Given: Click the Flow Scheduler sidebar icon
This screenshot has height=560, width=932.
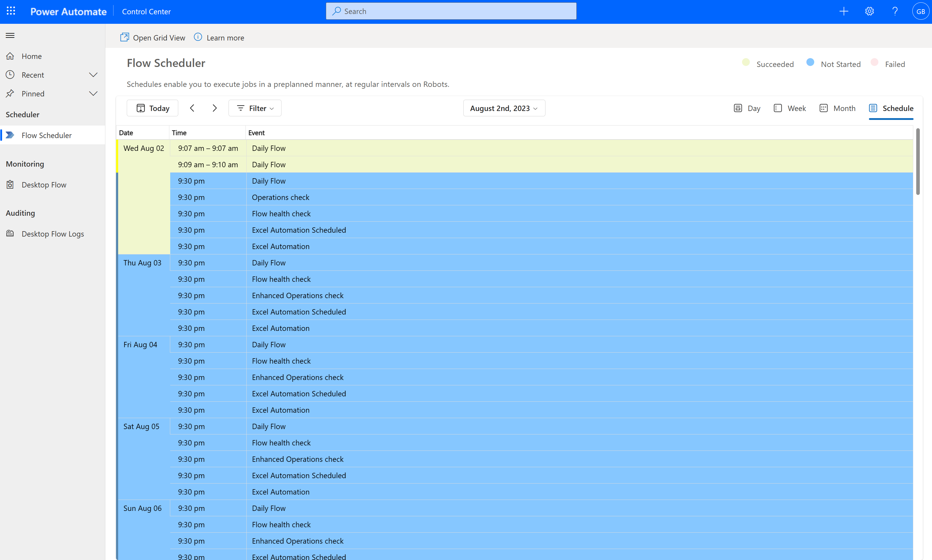Looking at the screenshot, I should 10,135.
